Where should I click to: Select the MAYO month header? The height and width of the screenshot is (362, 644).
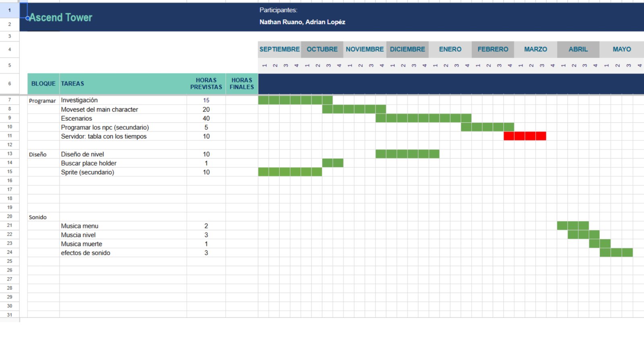coord(621,49)
